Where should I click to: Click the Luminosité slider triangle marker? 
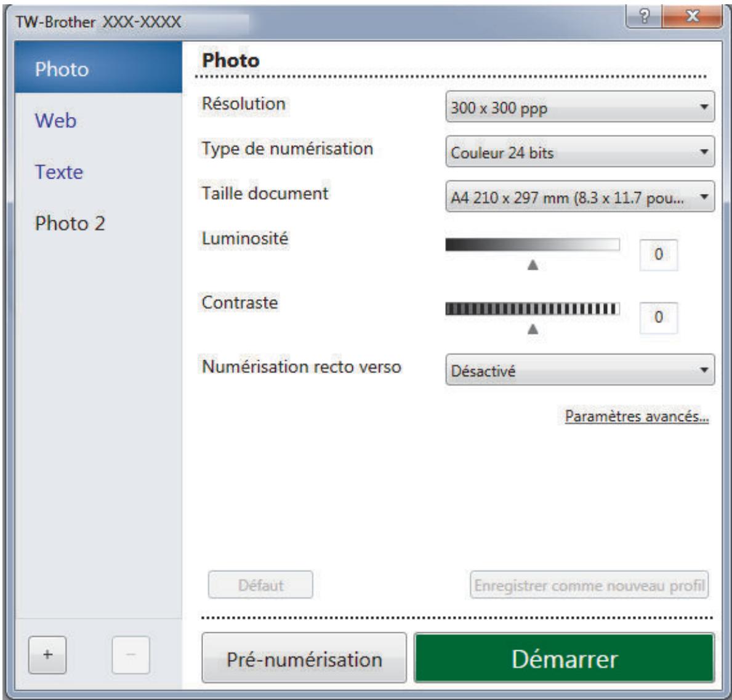point(533,265)
